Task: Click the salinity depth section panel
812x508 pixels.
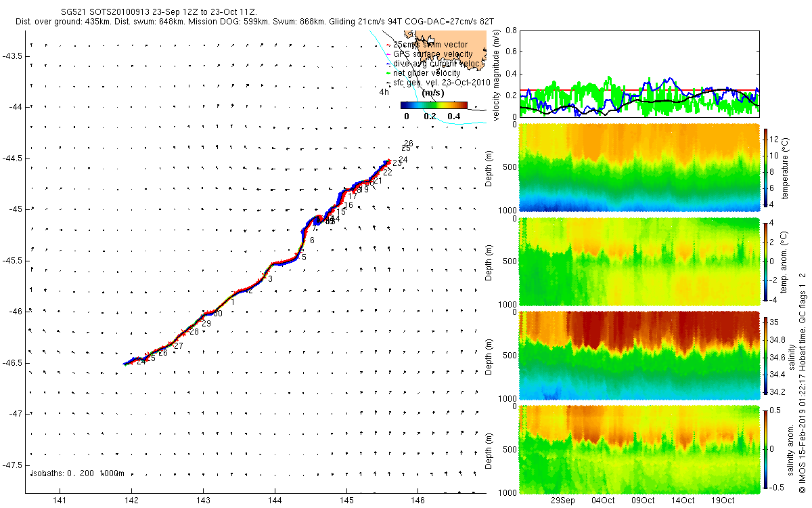Action: pos(639,355)
